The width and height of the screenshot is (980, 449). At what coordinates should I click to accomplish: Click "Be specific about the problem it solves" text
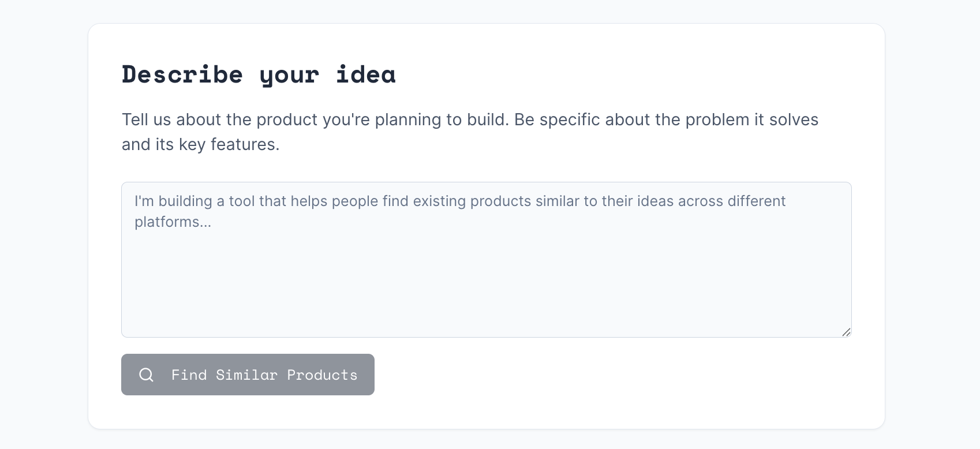(x=666, y=119)
